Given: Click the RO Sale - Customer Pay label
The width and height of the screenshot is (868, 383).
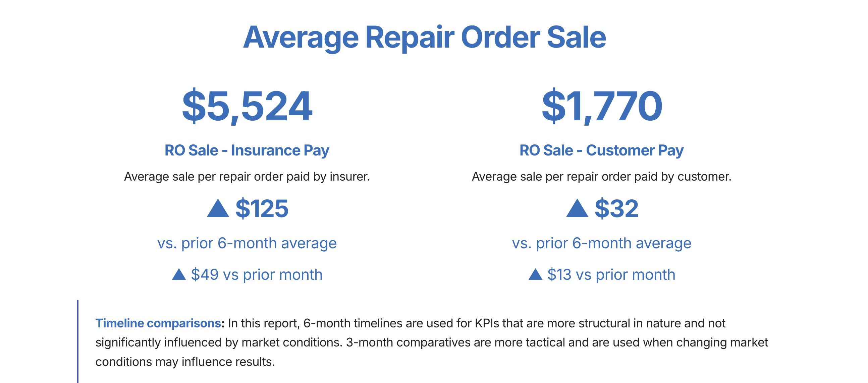Looking at the screenshot, I should (601, 150).
